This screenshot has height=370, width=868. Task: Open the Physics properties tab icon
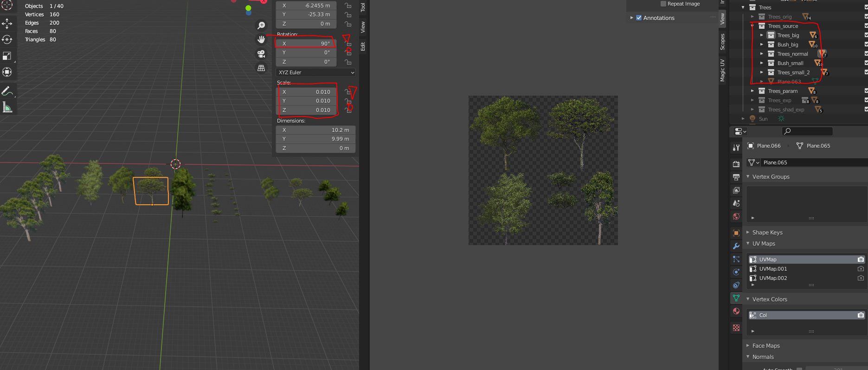click(x=736, y=272)
